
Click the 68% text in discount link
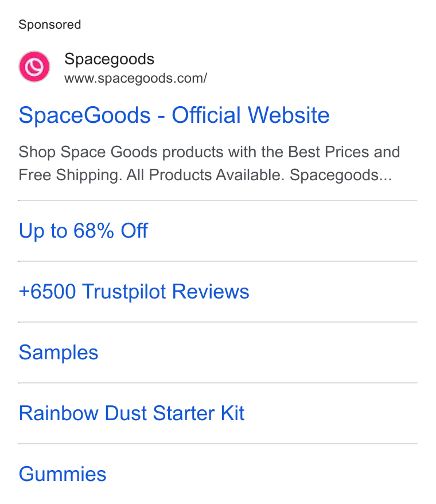point(94,230)
